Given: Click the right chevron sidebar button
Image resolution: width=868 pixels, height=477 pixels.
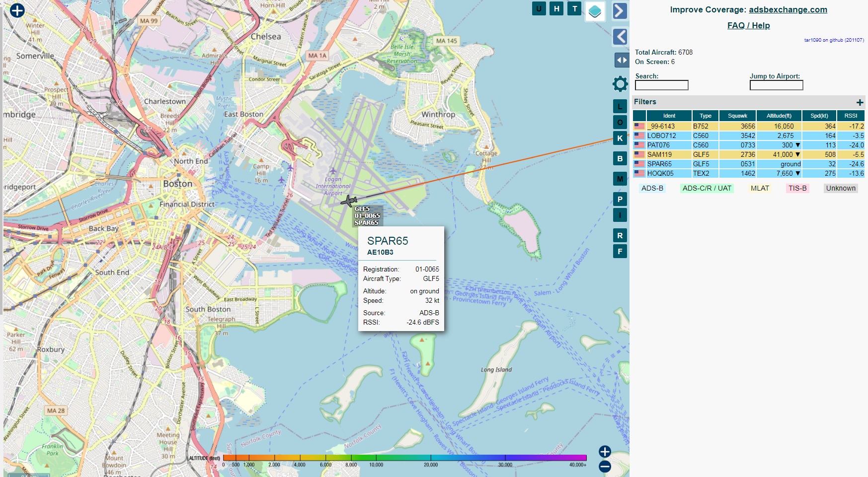Looking at the screenshot, I should point(620,10).
